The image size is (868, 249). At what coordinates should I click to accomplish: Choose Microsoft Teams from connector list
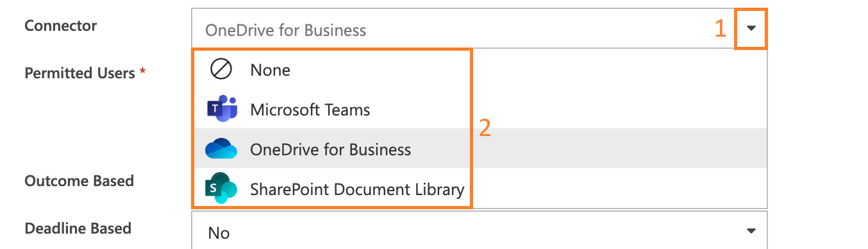click(x=310, y=110)
